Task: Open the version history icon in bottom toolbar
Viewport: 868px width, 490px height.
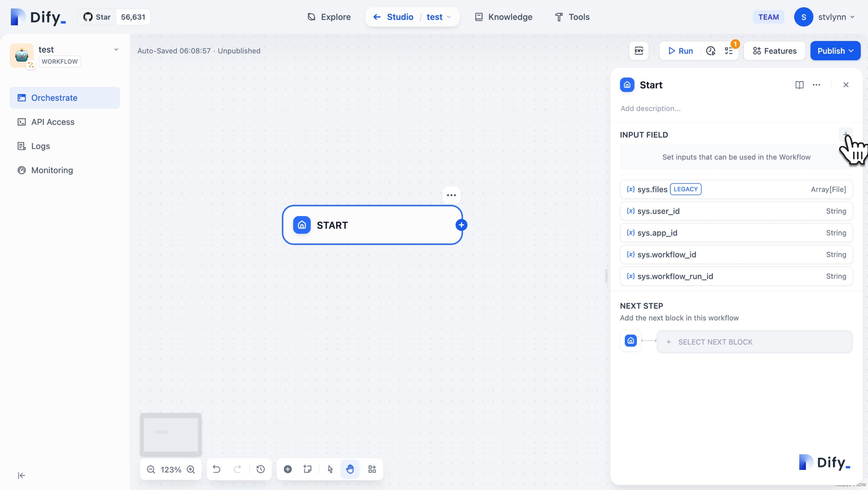Action: pyautogui.click(x=260, y=469)
